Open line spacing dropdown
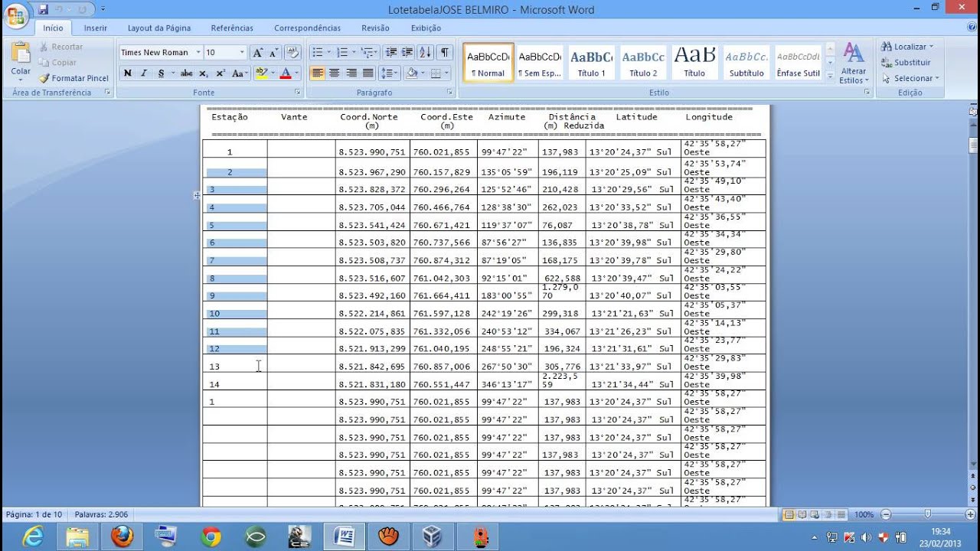Screen dimensions: 980x551 tap(390, 73)
